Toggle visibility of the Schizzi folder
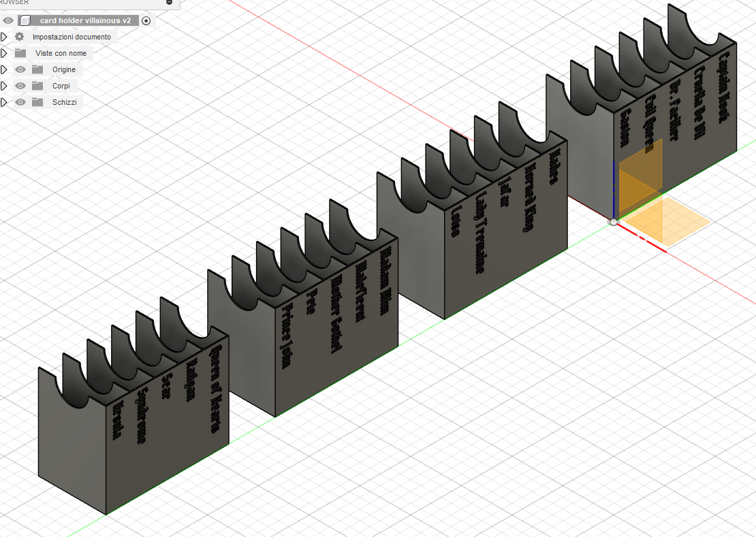This screenshot has height=537, width=756. [x=20, y=102]
